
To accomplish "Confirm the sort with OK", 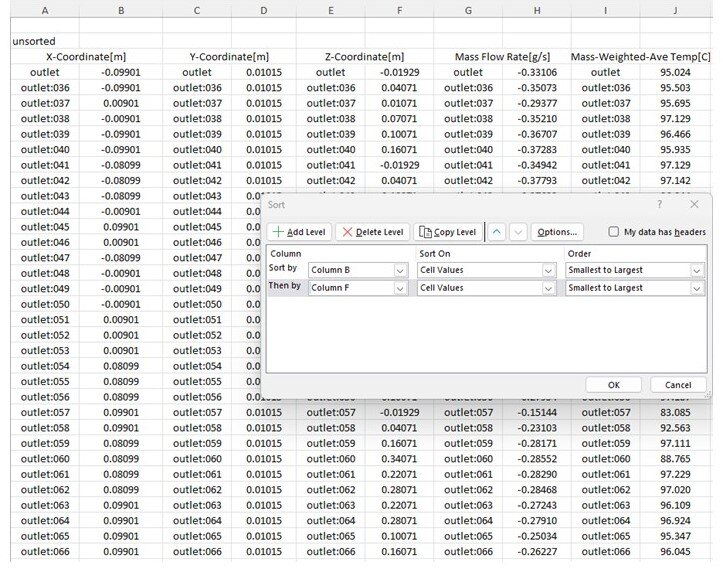I will (613, 385).
